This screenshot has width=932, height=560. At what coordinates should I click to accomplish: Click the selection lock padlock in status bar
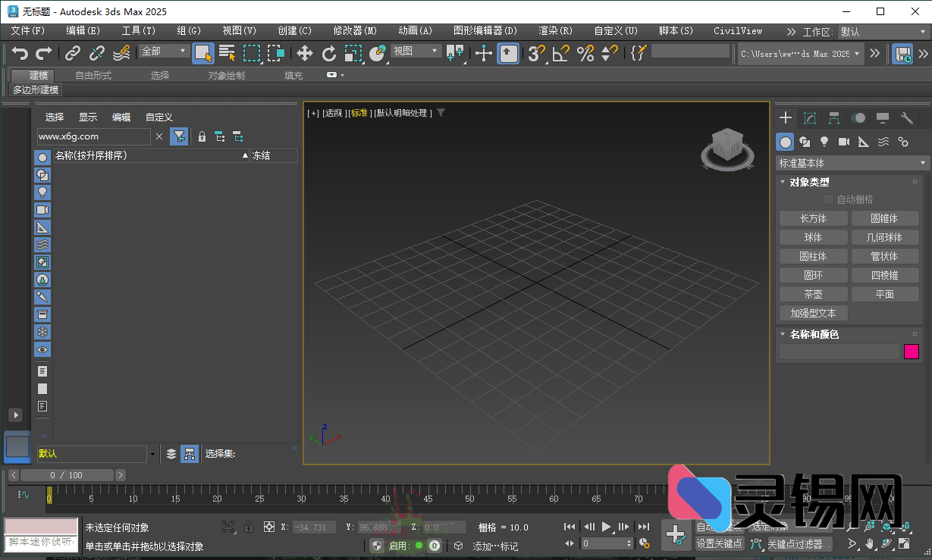[x=249, y=527]
